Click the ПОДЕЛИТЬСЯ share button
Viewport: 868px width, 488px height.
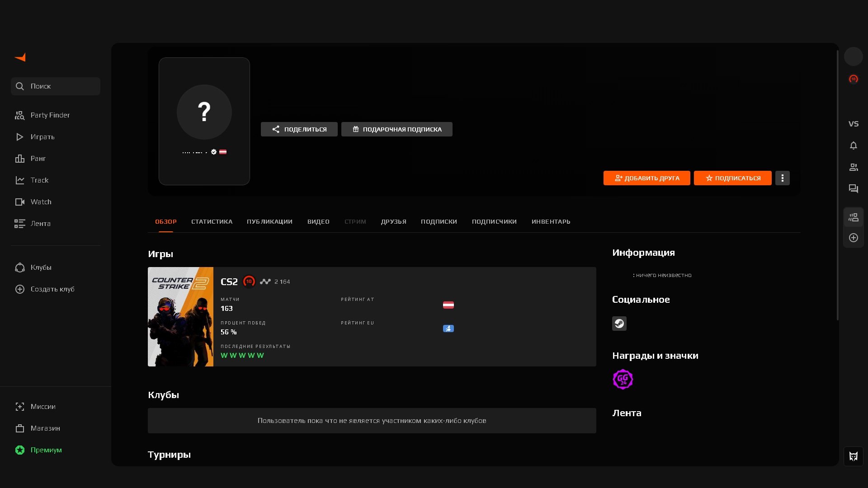coord(299,129)
